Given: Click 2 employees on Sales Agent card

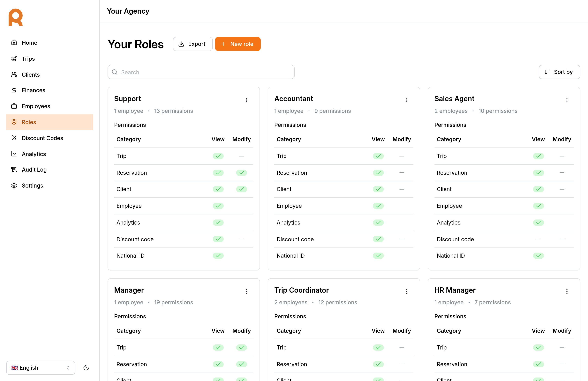Looking at the screenshot, I should [x=451, y=111].
